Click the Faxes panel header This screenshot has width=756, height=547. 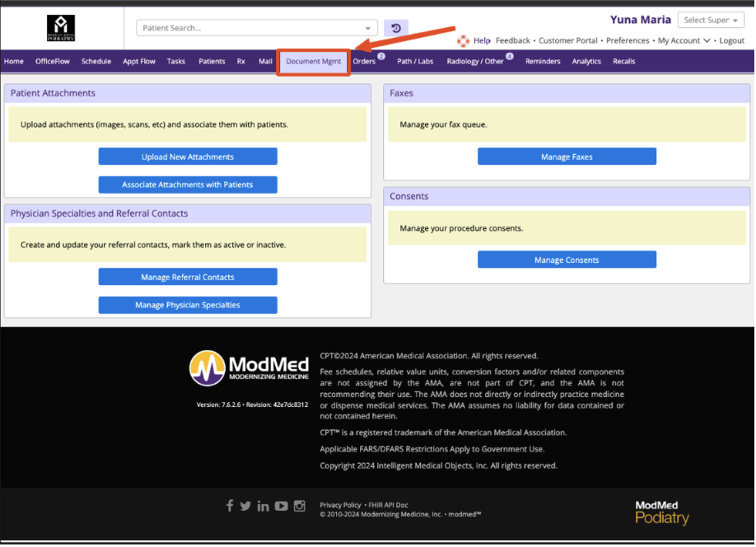click(567, 94)
